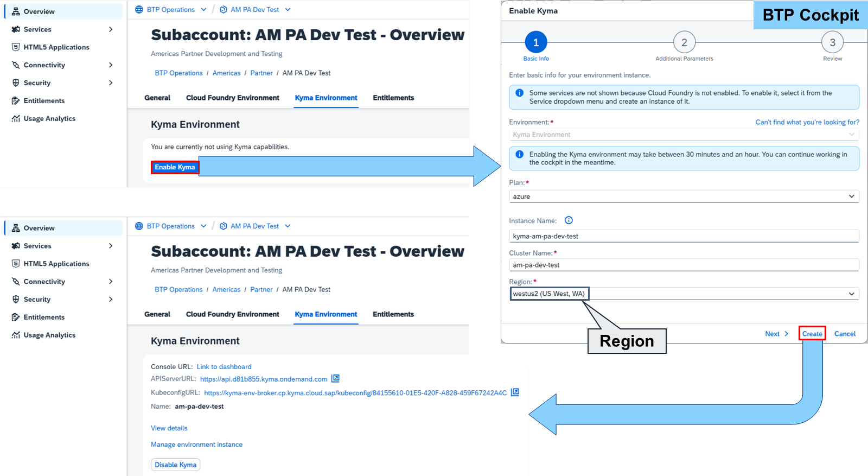
Task: Click the Connectivity icon in the lower sidebar
Action: point(16,282)
